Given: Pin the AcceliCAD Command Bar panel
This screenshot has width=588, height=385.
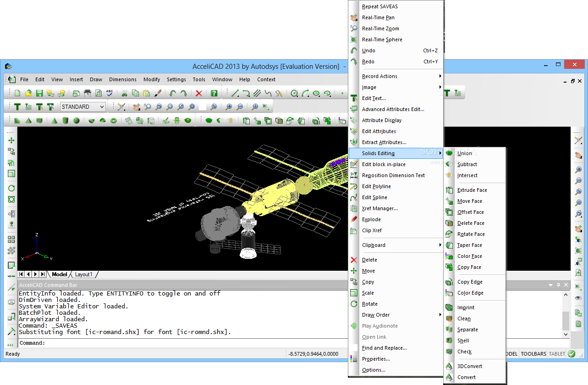Looking at the screenshot, I should pyautogui.click(x=558, y=285).
